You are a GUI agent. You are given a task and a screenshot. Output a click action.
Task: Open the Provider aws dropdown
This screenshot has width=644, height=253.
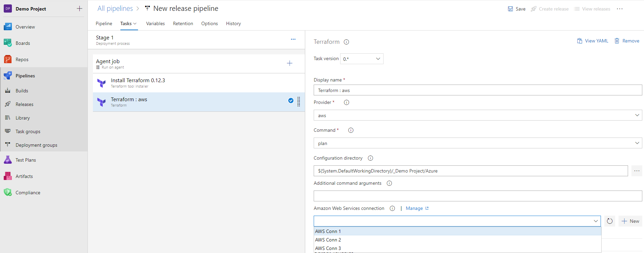(x=478, y=115)
